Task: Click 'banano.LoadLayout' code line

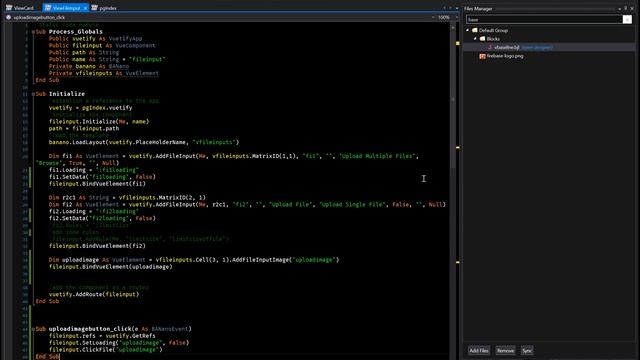Action: [x=144, y=142]
